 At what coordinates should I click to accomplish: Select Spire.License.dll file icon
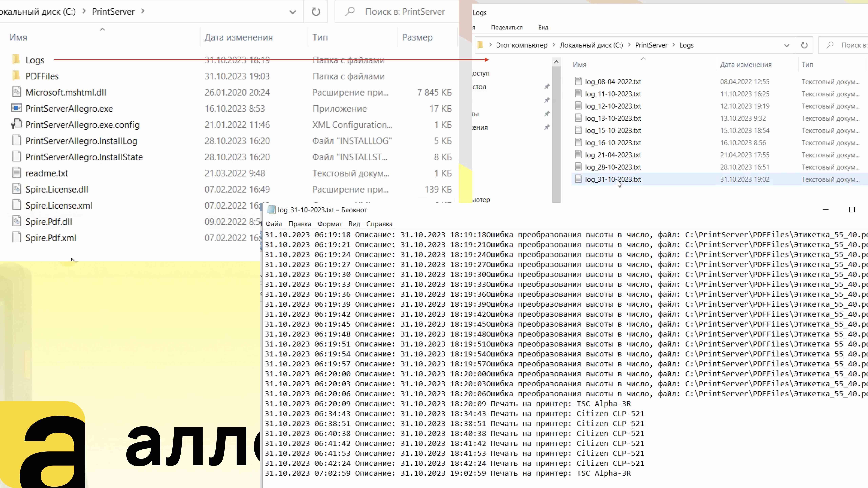[16, 189]
